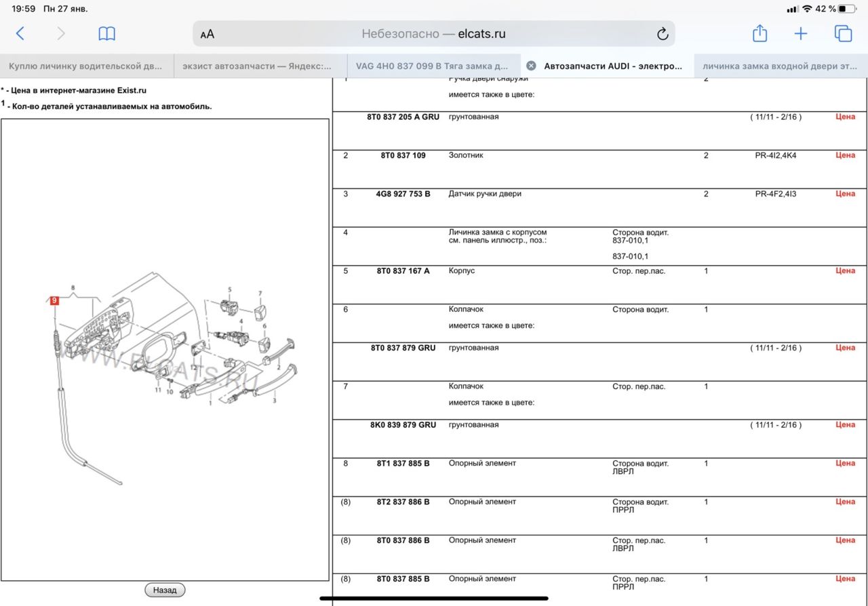
Task: Go back with Safari back arrow
Action: [20, 34]
